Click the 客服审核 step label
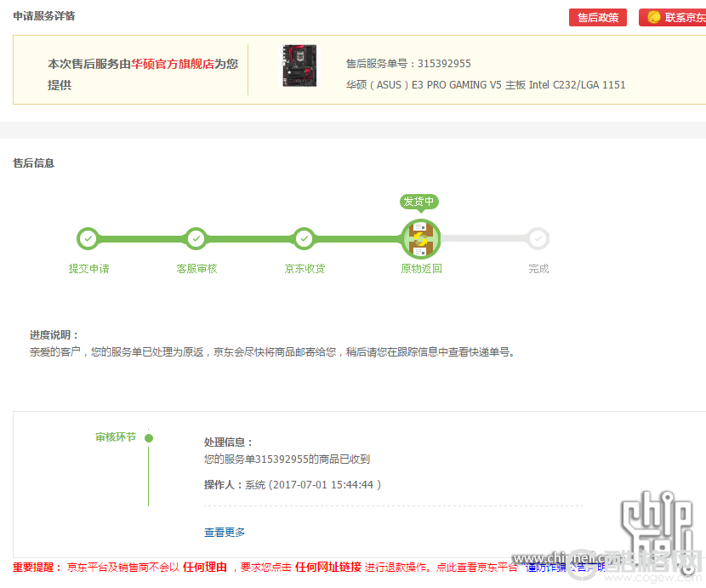 [x=196, y=269]
